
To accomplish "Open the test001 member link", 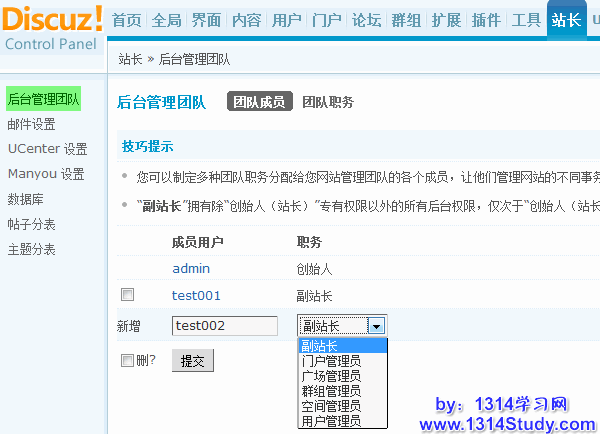I will click(x=196, y=295).
